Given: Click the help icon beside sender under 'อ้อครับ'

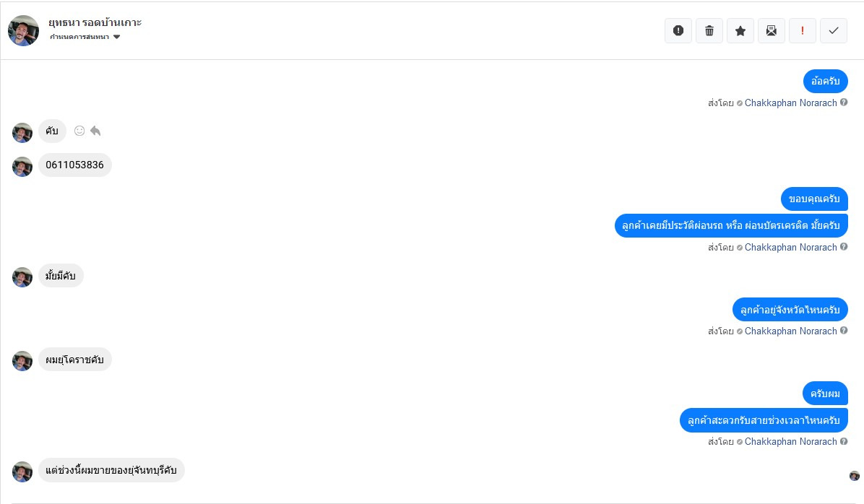Looking at the screenshot, I should click(x=844, y=103).
